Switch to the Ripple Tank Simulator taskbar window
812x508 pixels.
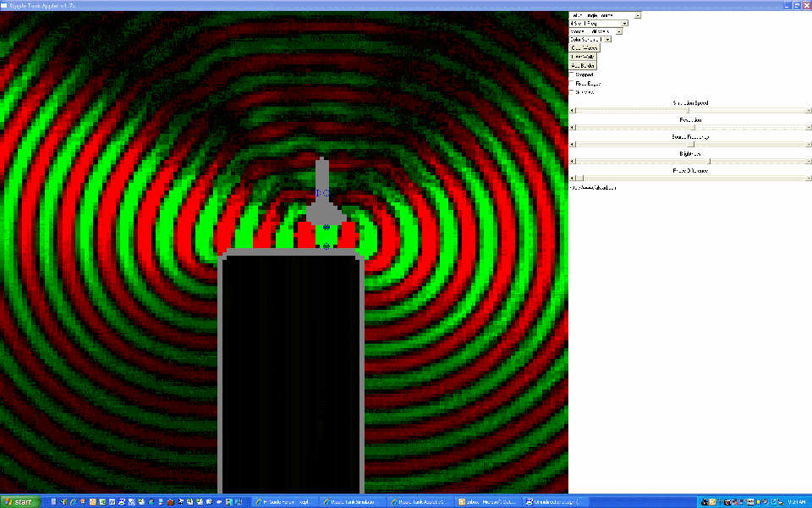[353, 502]
